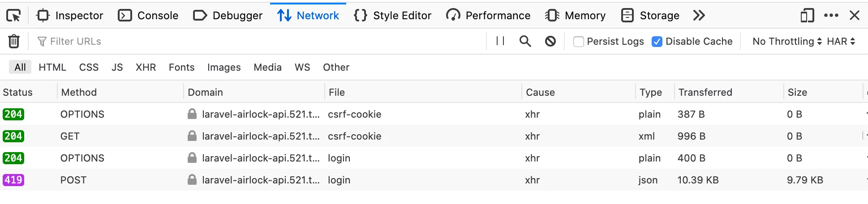Image resolution: width=868 pixels, height=204 pixels.
Task: Open the network search magnifier
Action: (x=525, y=41)
